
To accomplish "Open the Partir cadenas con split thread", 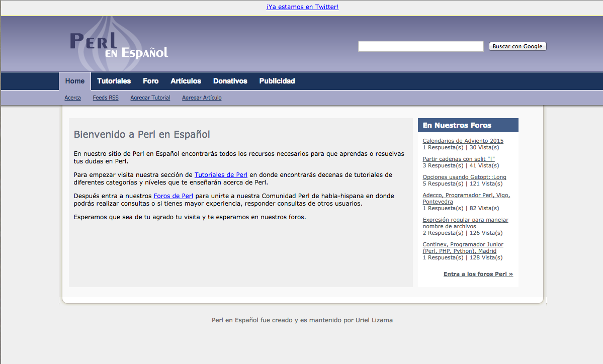I will [x=458, y=158].
